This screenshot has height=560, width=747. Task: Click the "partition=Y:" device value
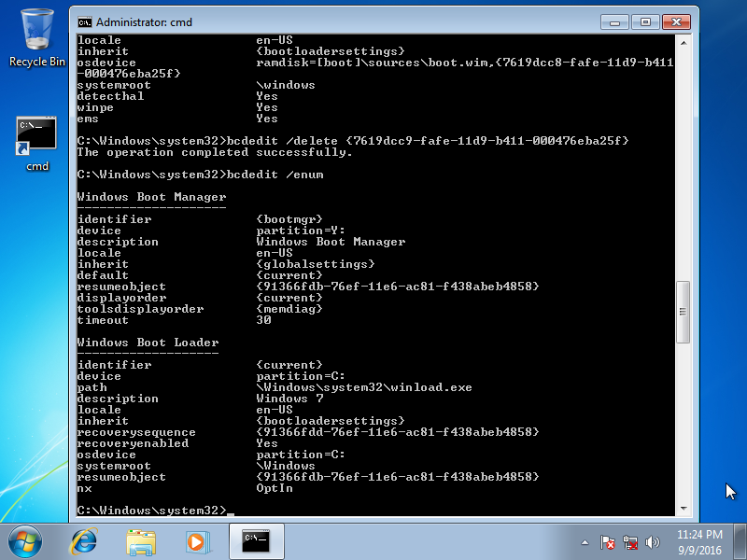click(x=301, y=231)
